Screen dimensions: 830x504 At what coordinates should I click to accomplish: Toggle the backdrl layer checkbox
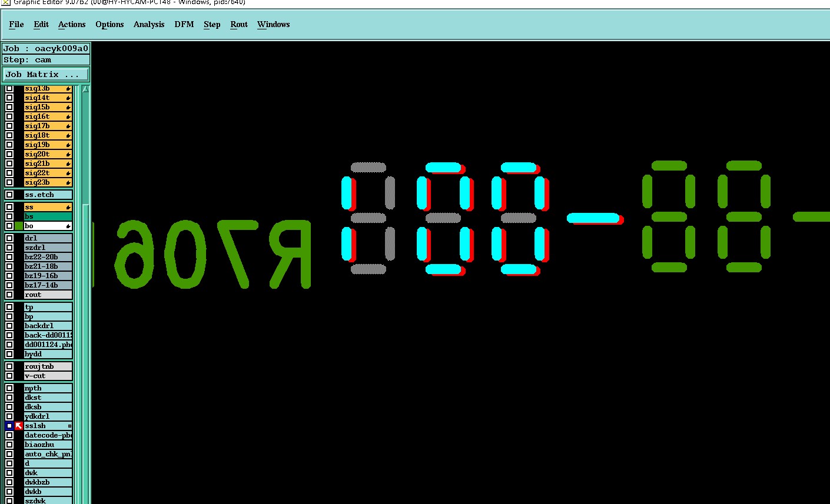pos(9,326)
